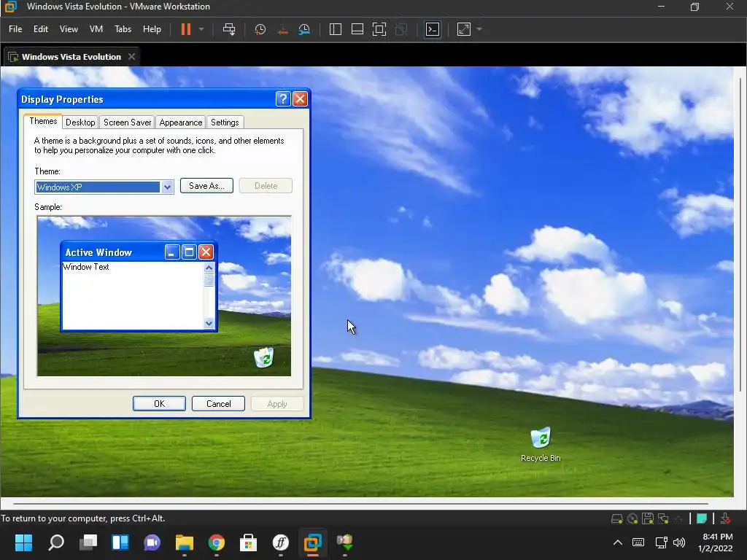Screen dimensions: 747x560
Task: Click Cancel in Display Properties
Action: coord(218,404)
